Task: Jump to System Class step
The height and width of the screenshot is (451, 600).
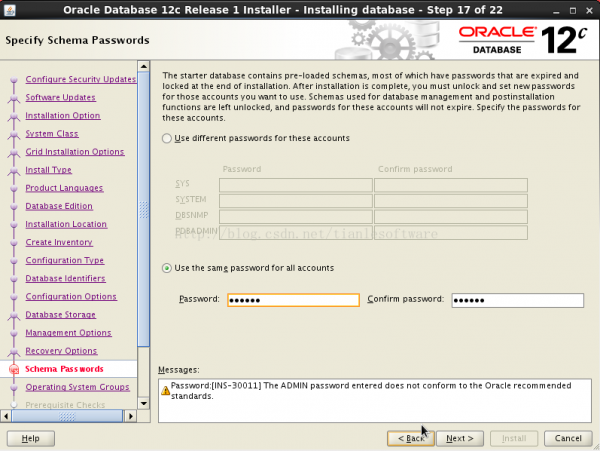Action: (52, 134)
